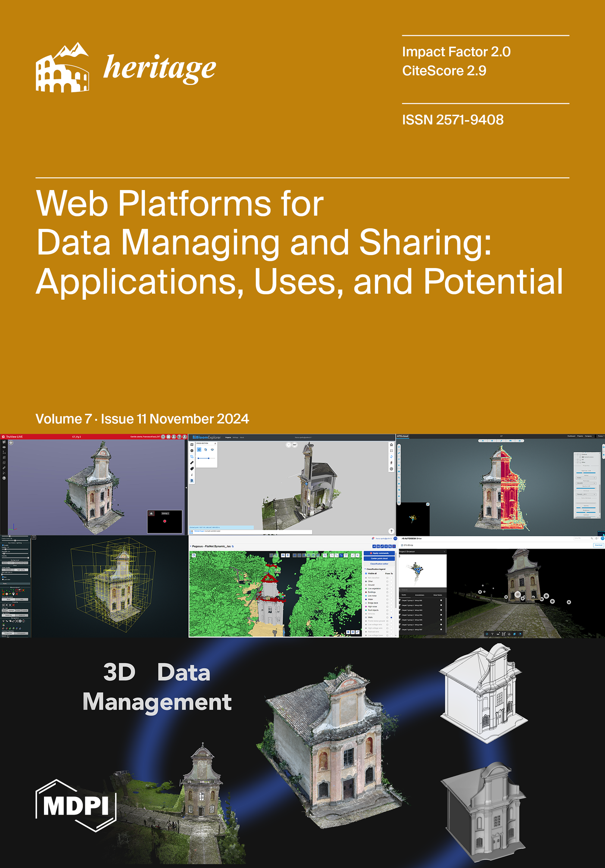This screenshot has width=605, height=868.
Task: Adjust the cross-section slider in BloomExplorer
Action: (209, 458)
